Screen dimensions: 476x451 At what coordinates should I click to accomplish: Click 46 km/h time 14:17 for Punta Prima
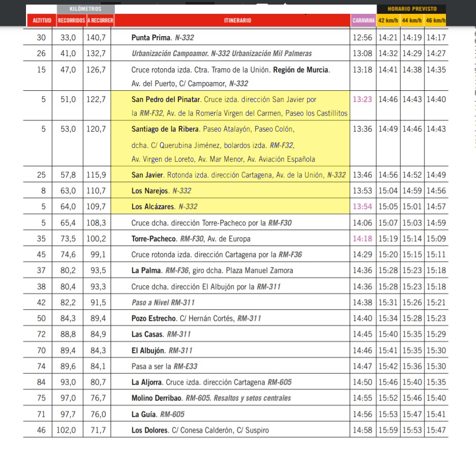coord(436,38)
